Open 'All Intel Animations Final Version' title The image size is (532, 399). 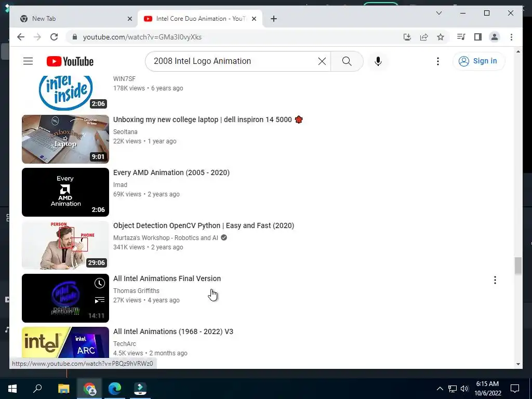(167, 278)
